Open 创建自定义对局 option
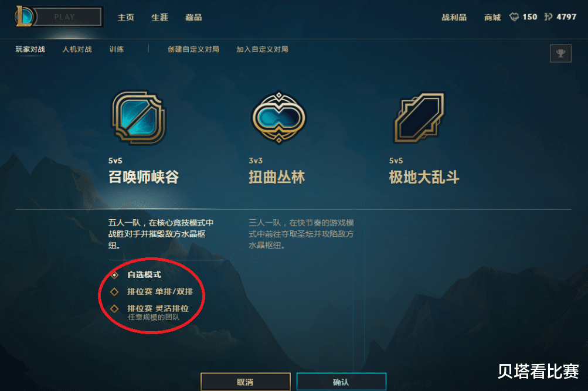The image size is (588, 391). point(193,49)
